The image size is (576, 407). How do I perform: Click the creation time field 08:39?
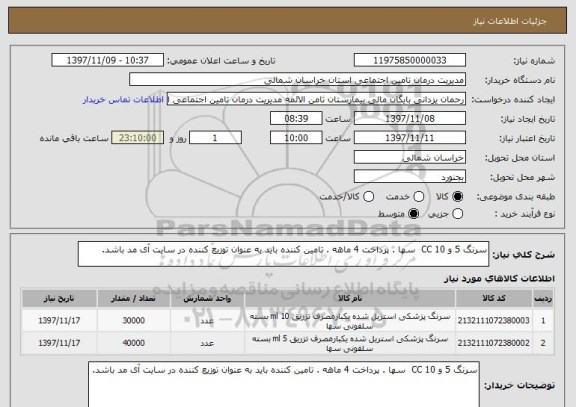coord(296,119)
